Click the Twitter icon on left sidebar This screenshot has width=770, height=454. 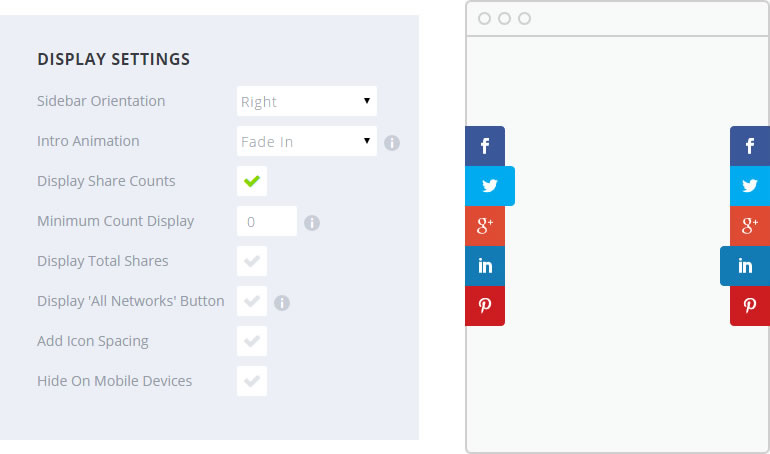[x=490, y=186]
